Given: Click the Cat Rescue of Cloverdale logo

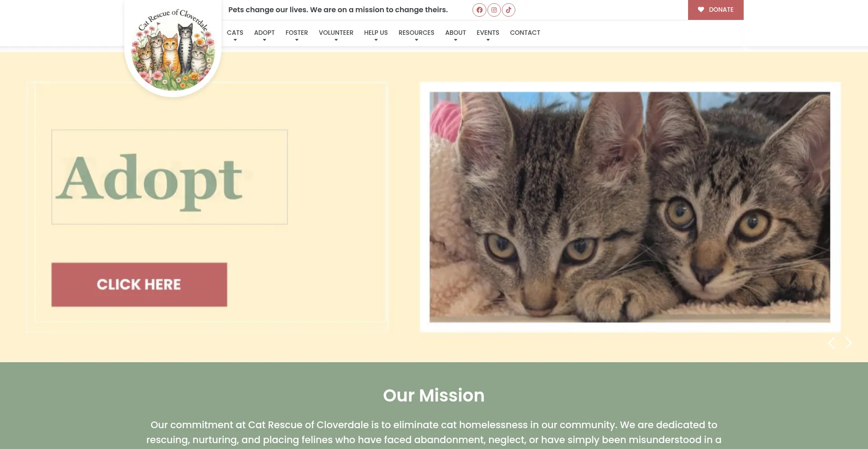Looking at the screenshot, I should click(x=173, y=48).
